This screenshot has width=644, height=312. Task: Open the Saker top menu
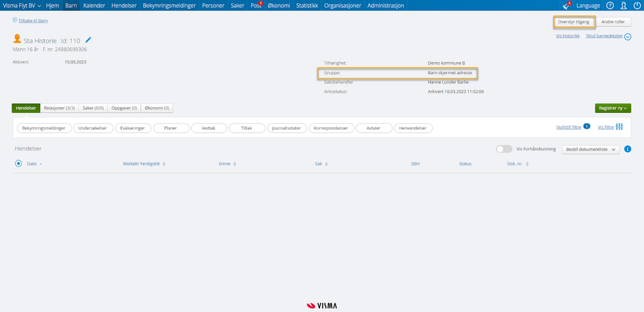(x=237, y=6)
